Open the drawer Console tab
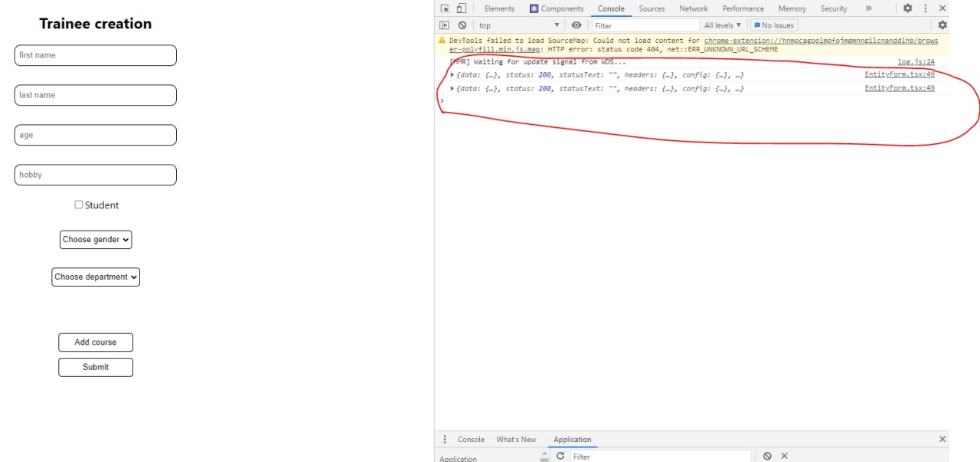 pos(471,439)
